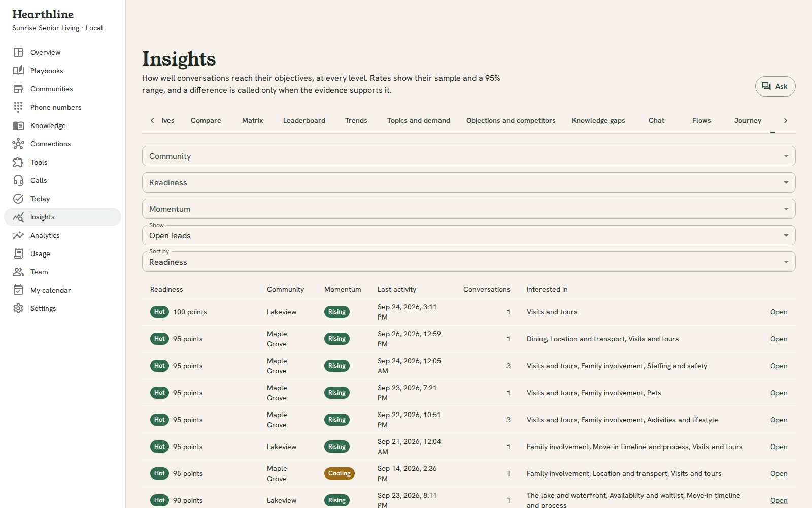Expand the Readiness filter dropdown

[x=468, y=182]
